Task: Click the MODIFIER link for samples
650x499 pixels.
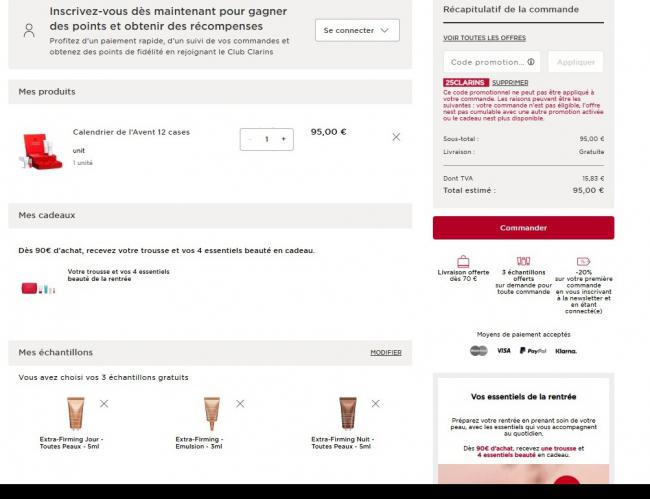Action: click(386, 352)
